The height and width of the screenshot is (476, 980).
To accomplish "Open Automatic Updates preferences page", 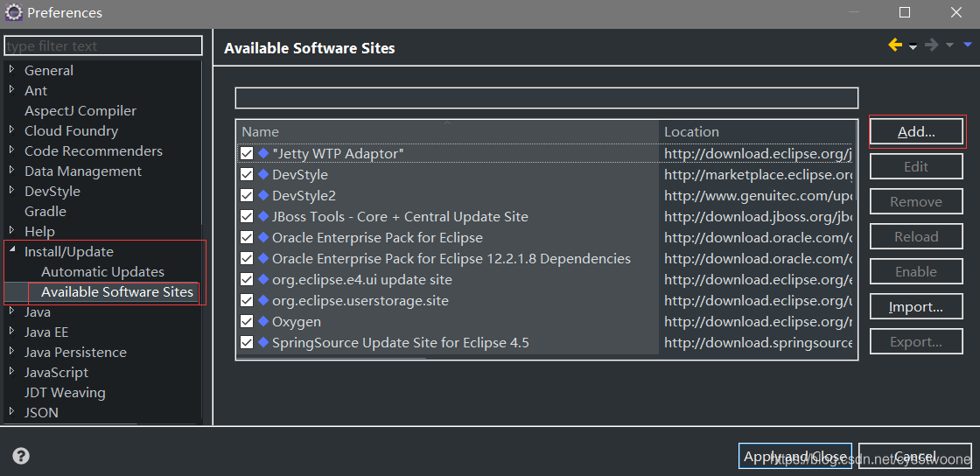I will 102,272.
